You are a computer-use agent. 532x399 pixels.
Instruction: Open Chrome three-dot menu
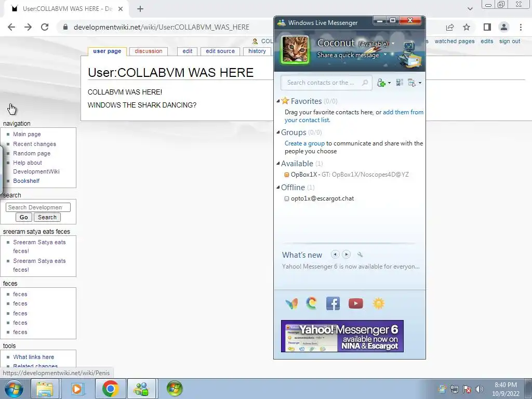pos(521,27)
